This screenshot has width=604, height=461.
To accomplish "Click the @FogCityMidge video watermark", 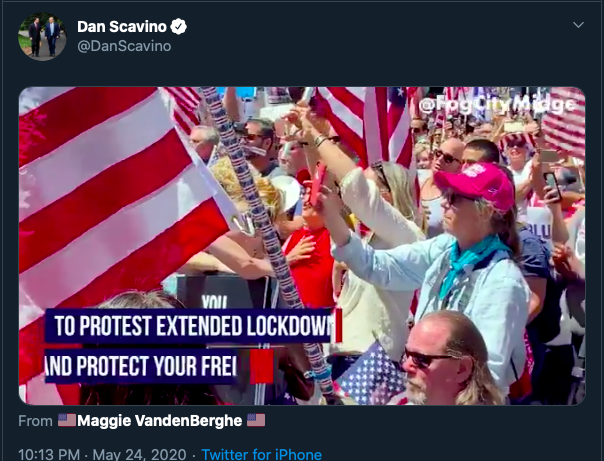I will pyautogui.click(x=497, y=105).
